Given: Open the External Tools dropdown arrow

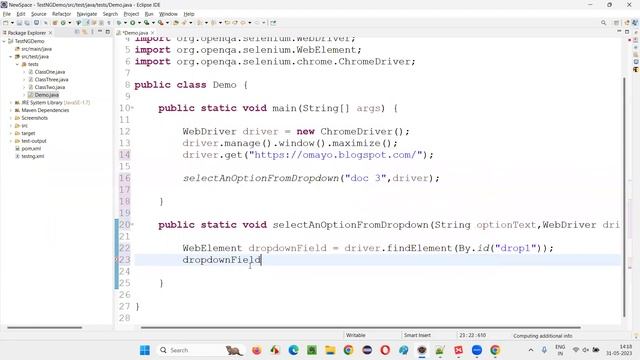Looking at the screenshot, I should click(167, 23).
